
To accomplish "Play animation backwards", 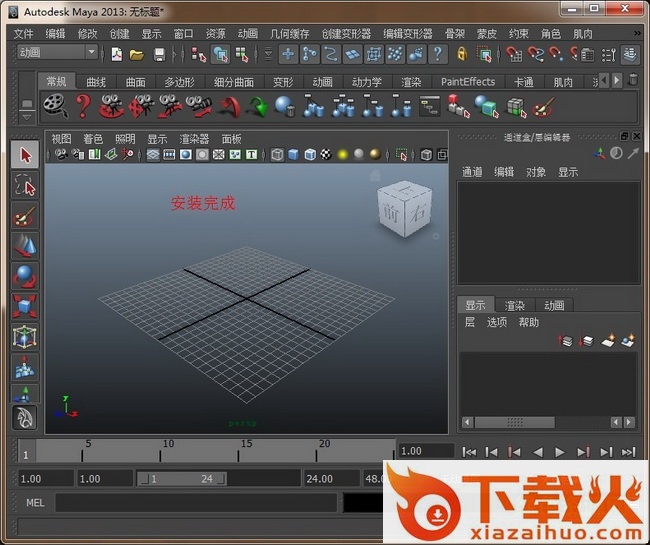I will (538, 452).
